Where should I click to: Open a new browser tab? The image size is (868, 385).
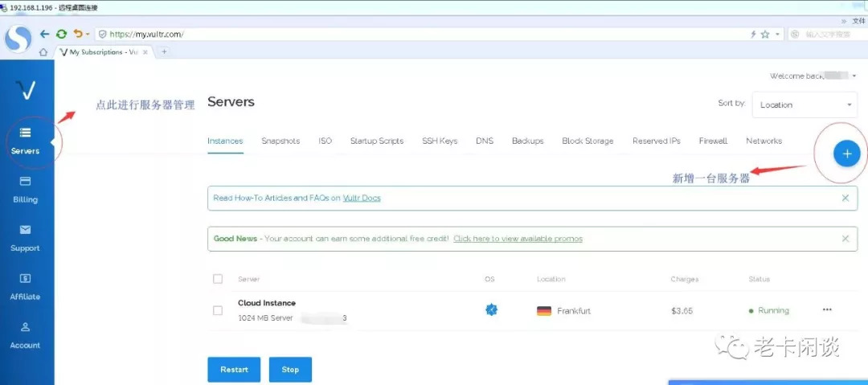[164, 51]
